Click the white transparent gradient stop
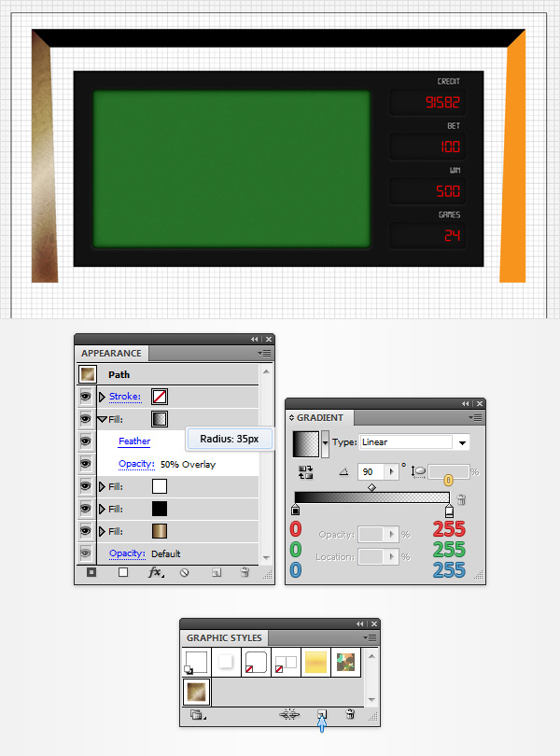The image size is (560, 756). click(x=449, y=511)
